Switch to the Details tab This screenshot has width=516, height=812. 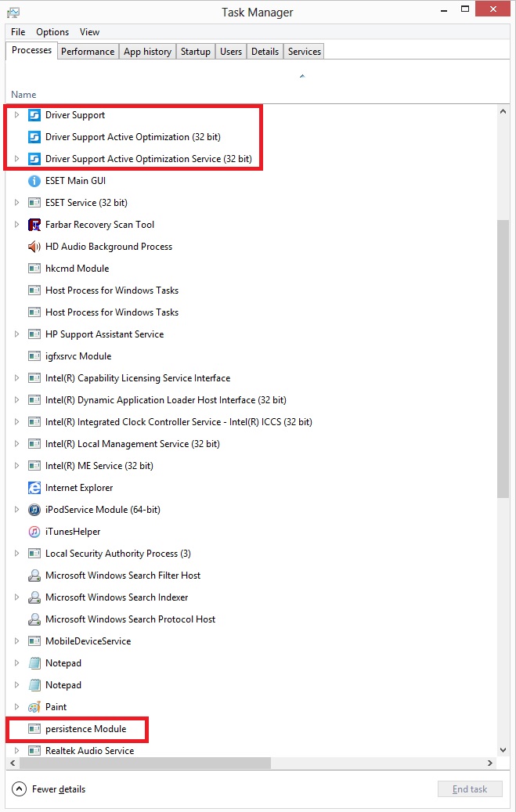[265, 51]
